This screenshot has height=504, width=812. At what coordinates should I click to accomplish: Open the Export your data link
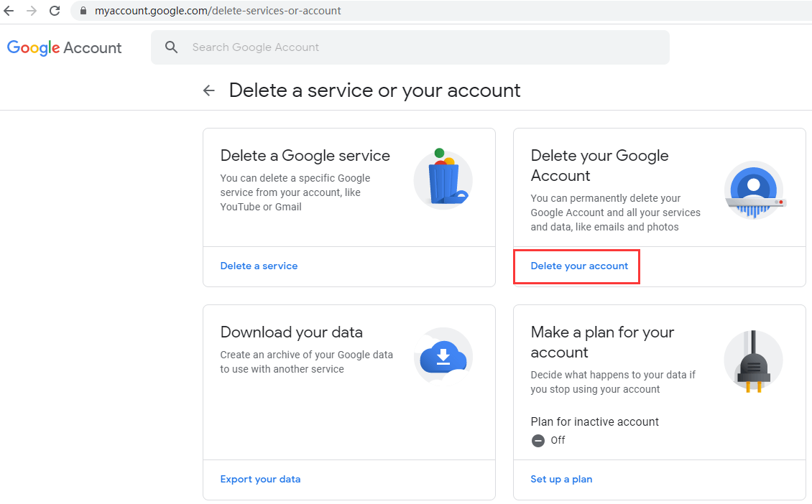pyautogui.click(x=260, y=479)
